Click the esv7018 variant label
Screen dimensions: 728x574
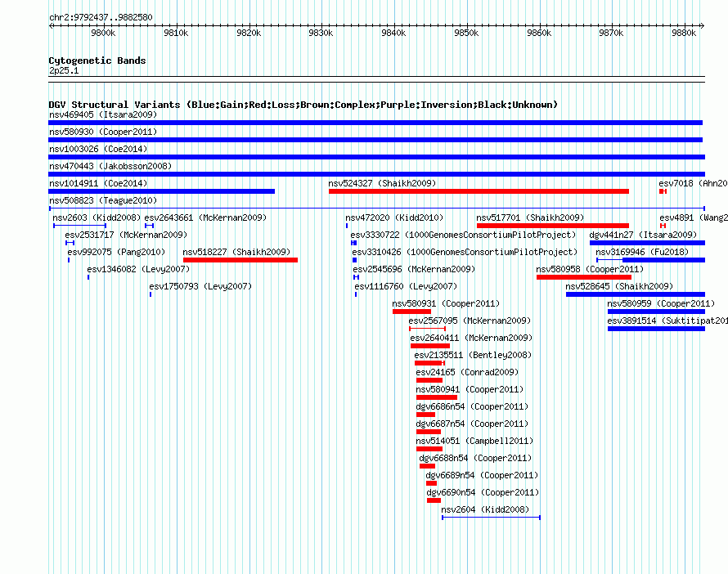(x=693, y=183)
